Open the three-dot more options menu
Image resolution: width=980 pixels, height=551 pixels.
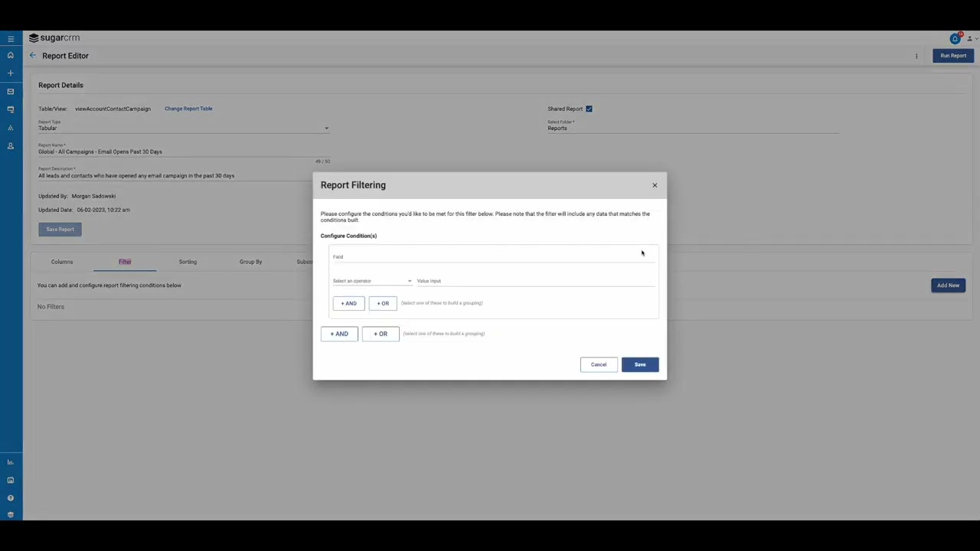916,56
